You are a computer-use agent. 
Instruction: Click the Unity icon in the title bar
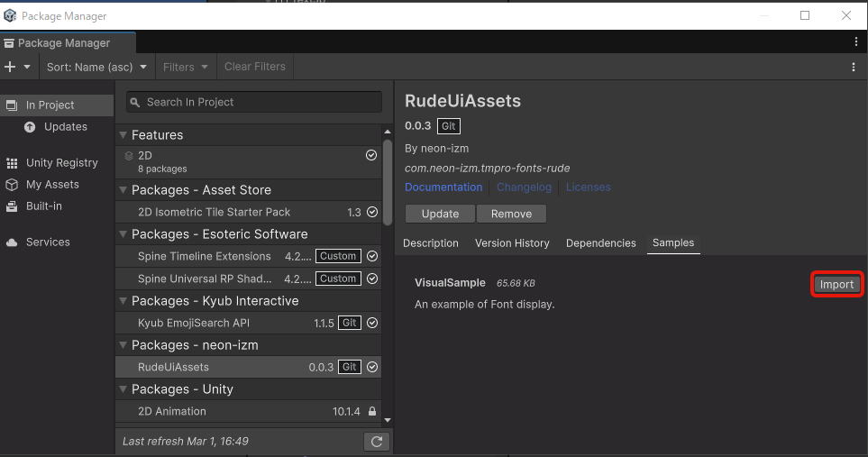[x=10, y=15]
